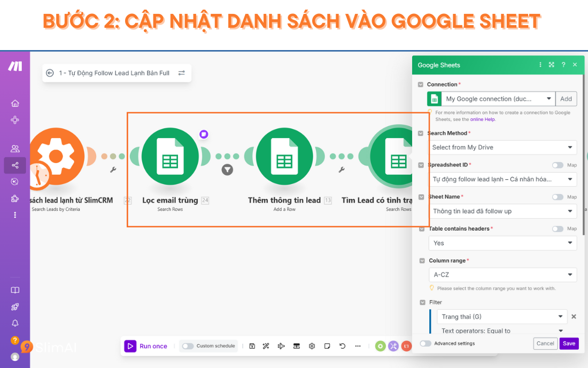Click the Home icon in the left sidebar

pyautogui.click(x=15, y=103)
